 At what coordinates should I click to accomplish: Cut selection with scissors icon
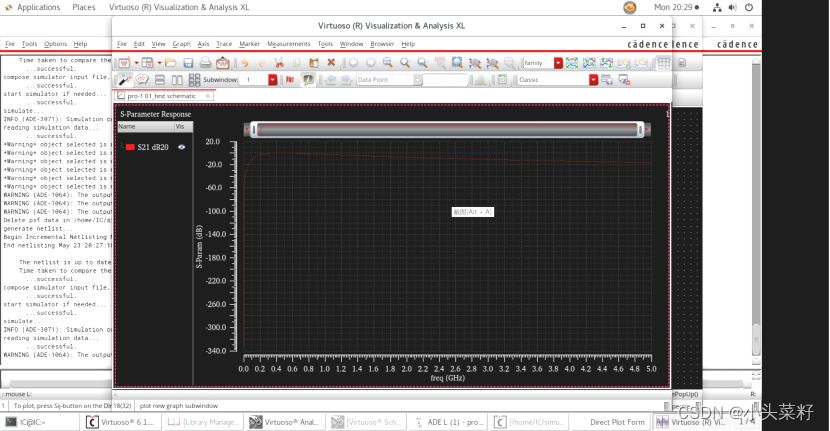[279, 63]
